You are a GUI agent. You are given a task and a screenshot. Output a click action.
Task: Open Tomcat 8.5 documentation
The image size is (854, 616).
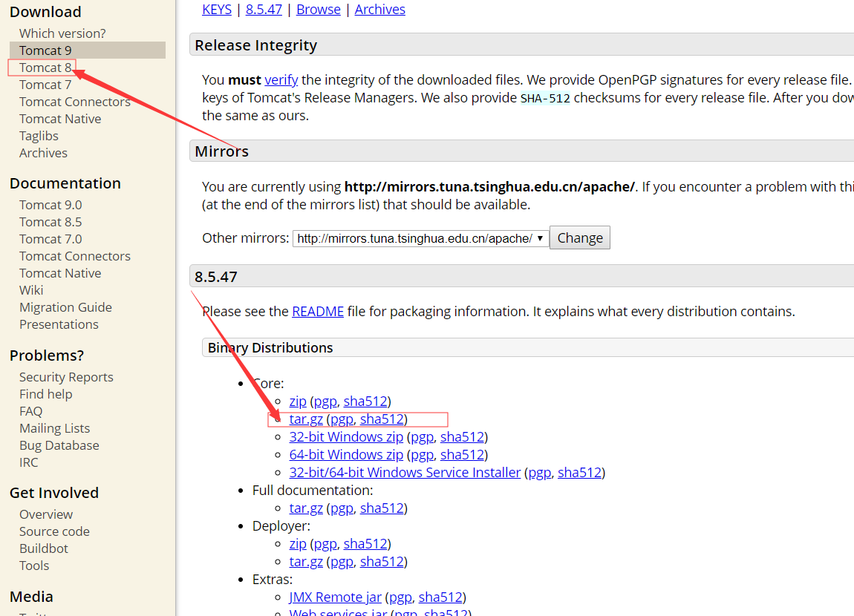click(x=50, y=222)
